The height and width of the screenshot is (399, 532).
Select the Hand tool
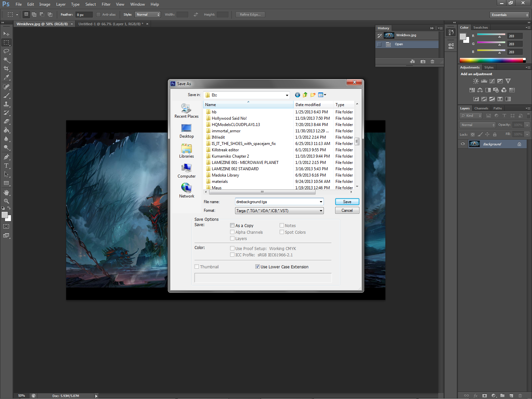tap(6, 193)
